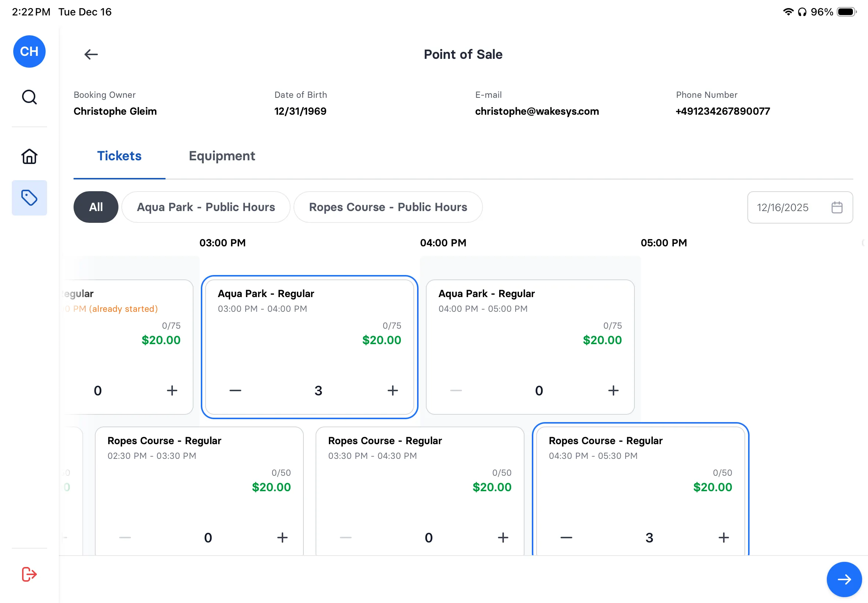Click the phone number +49123426789007
Viewport: 868px width, 603px height.
click(722, 111)
